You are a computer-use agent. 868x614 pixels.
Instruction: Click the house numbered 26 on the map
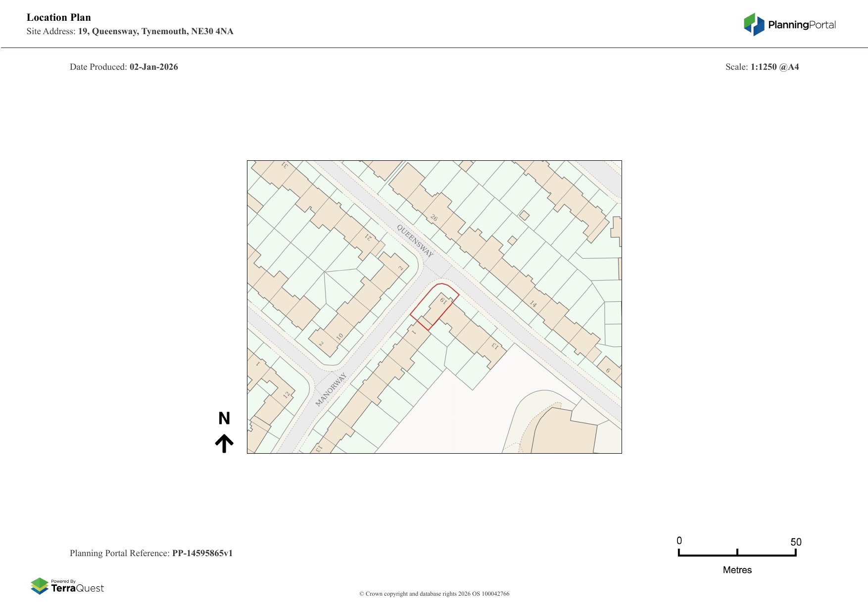[434, 218]
